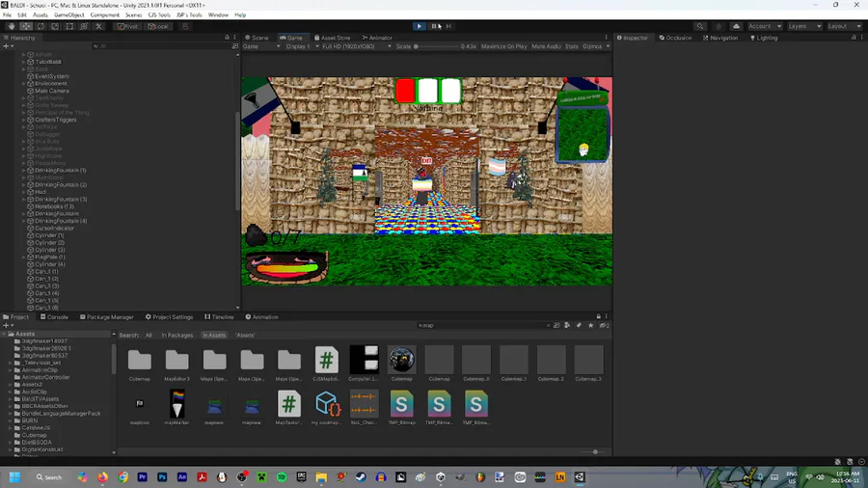The height and width of the screenshot is (488, 868).
Task: Toggle Maximize On Play
Action: (x=503, y=46)
